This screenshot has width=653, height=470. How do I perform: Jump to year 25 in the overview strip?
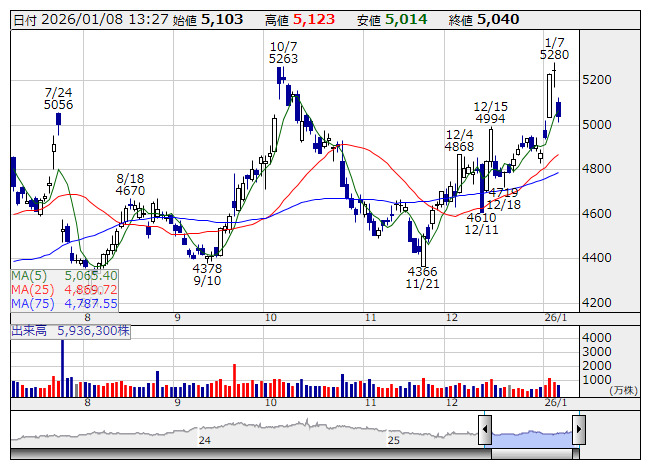[x=394, y=440]
